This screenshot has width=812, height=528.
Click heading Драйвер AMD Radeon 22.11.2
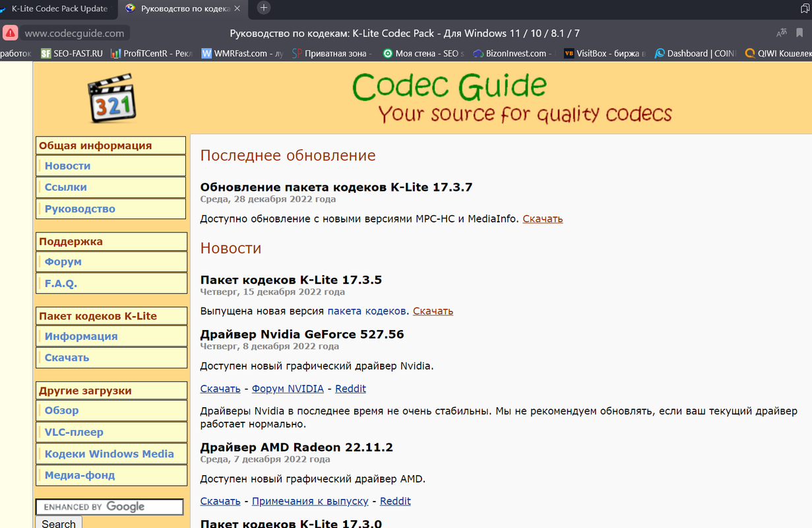(297, 447)
